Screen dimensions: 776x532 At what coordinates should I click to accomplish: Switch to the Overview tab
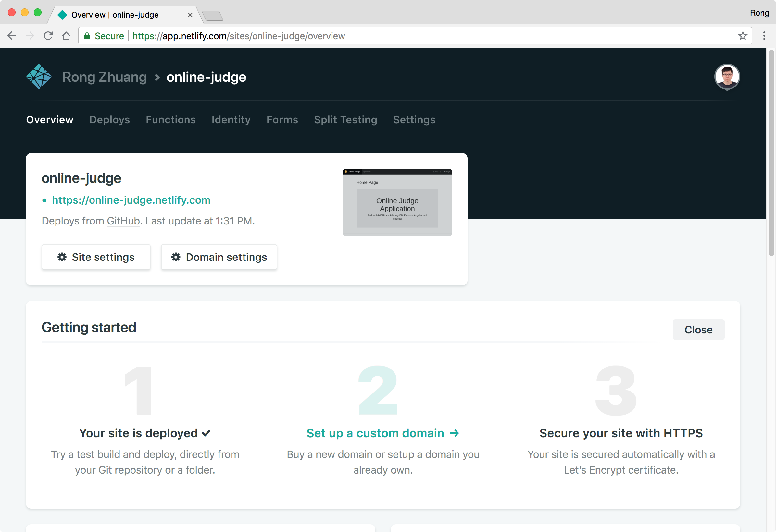click(x=50, y=119)
